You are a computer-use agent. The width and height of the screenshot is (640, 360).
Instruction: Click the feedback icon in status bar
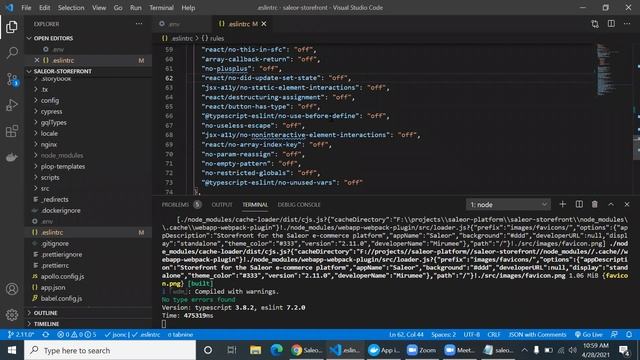click(x=614, y=334)
